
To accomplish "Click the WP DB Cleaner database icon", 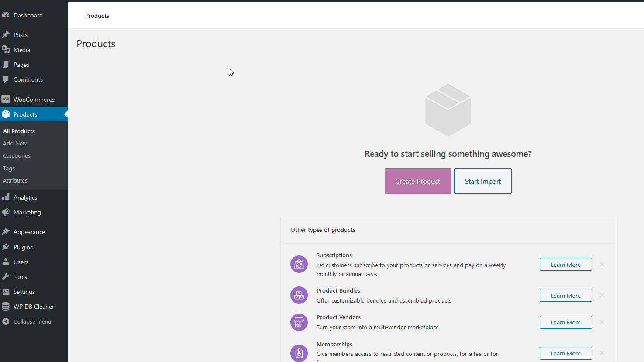I will (x=6, y=307).
